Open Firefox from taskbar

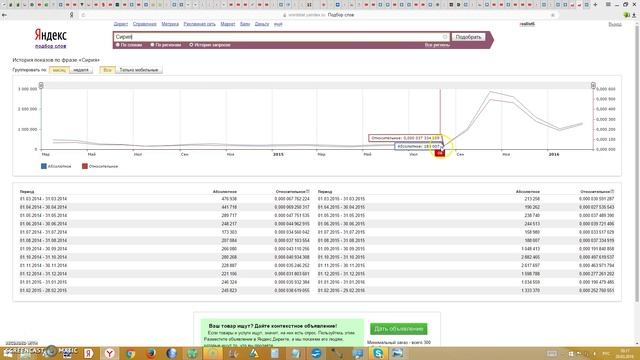(x=151, y=353)
